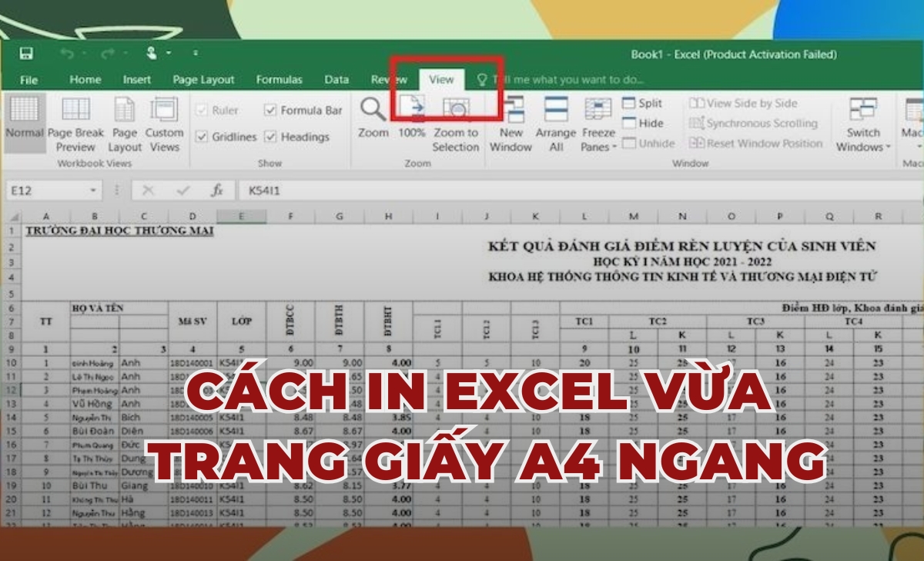Click the Enter checkmark formula bar icon
Image resolution: width=924 pixels, height=561 pixels.
[183, 190]
